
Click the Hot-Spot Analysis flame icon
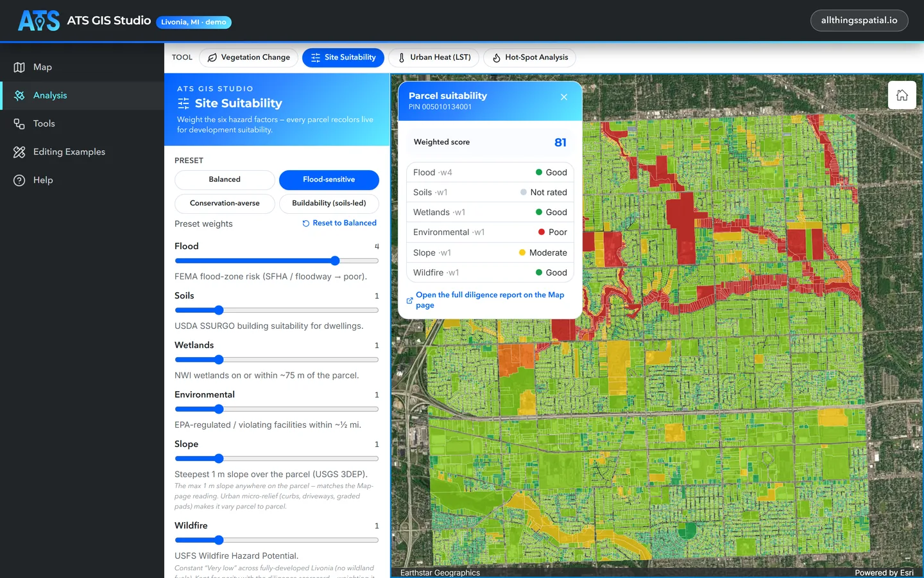pyautogui.click(x=496, y=58)
